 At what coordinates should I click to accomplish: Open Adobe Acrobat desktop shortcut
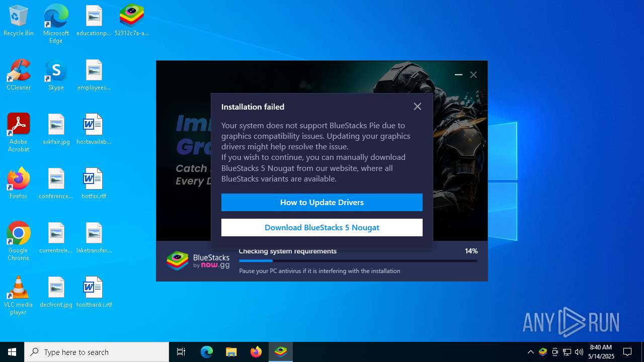[x=19, y=133]
